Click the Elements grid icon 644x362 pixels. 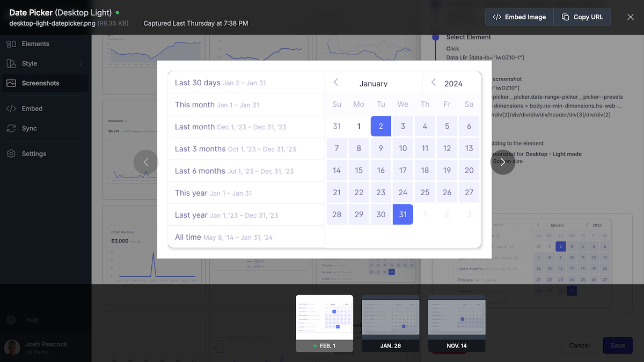11,44
